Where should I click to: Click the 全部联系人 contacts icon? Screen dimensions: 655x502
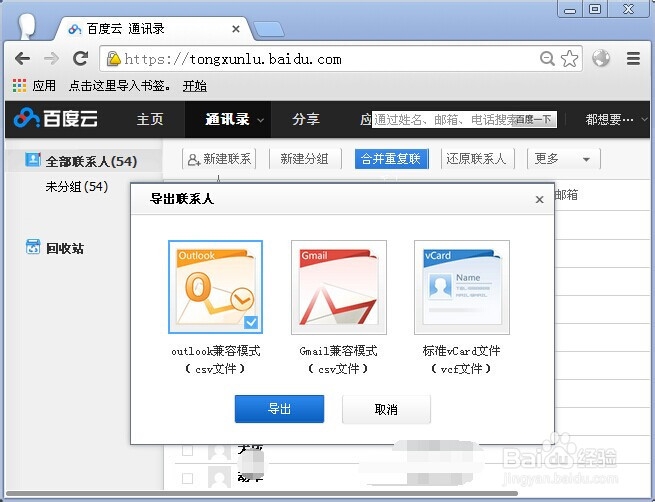tap(33, 160)
